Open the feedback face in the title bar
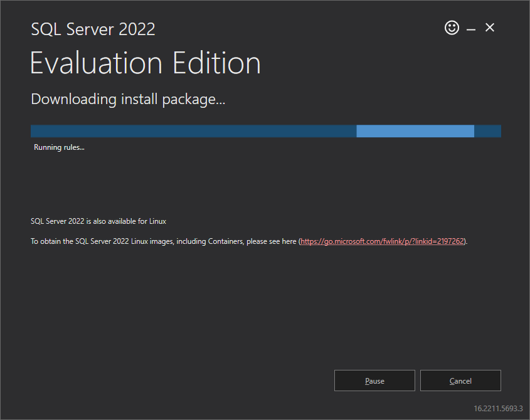Image resolution: width=530 pixels, height=420 pixels. [x=452, y=28]
